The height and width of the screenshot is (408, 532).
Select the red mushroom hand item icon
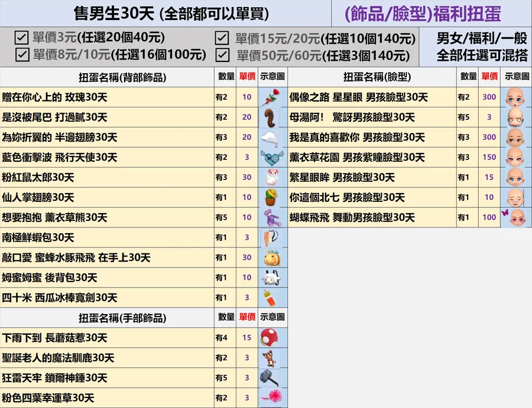coord(272,338)
